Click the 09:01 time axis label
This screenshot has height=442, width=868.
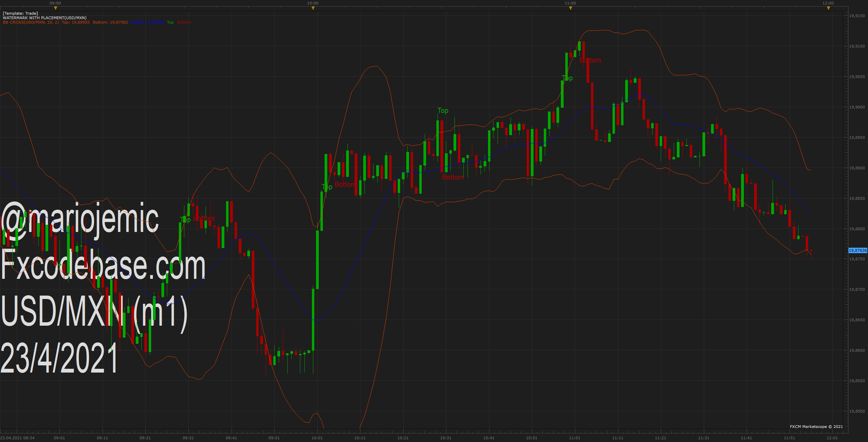(x=60, y=438)
